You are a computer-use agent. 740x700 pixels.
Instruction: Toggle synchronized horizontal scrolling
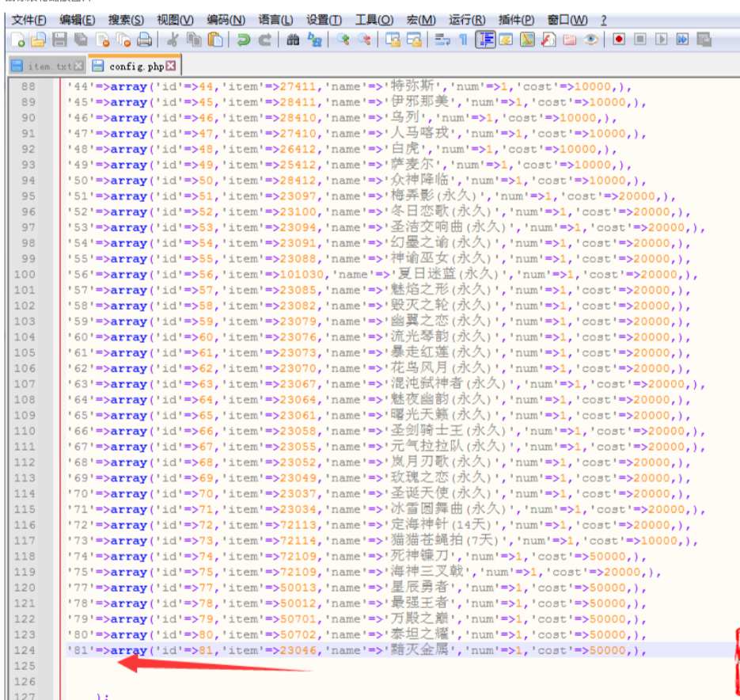pyautogui.click(x=414, y=40)
